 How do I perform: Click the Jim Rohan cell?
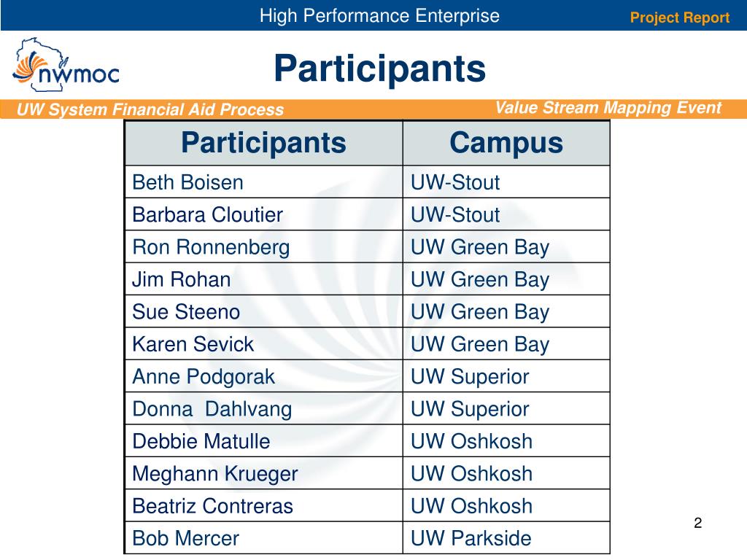pyautogui.click(x=263, y=279)
